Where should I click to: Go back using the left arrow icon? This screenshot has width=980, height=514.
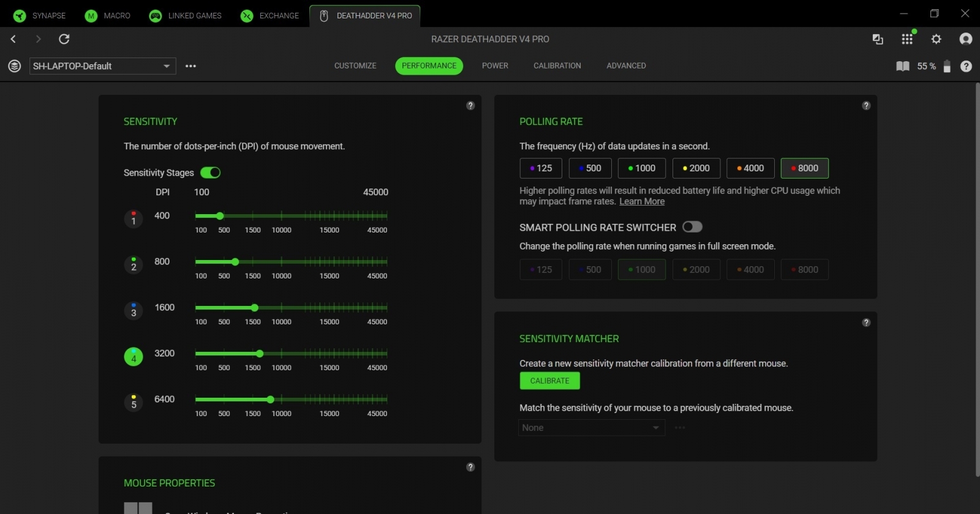click(13, 39)
